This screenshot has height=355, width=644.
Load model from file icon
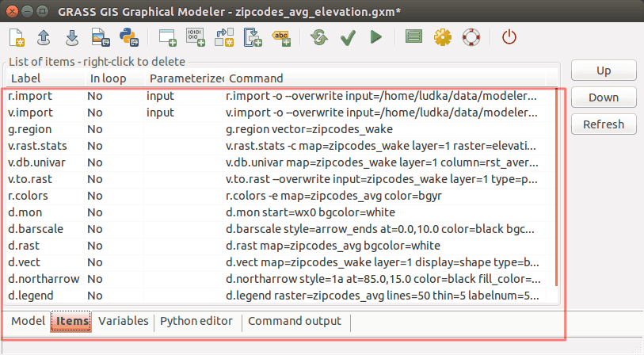coord(44,36)
